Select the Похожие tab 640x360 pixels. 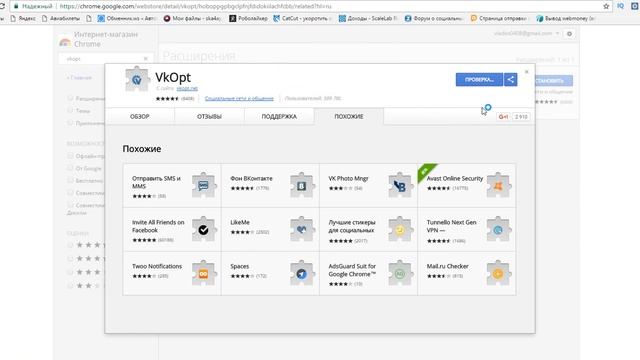click(349, 117)
